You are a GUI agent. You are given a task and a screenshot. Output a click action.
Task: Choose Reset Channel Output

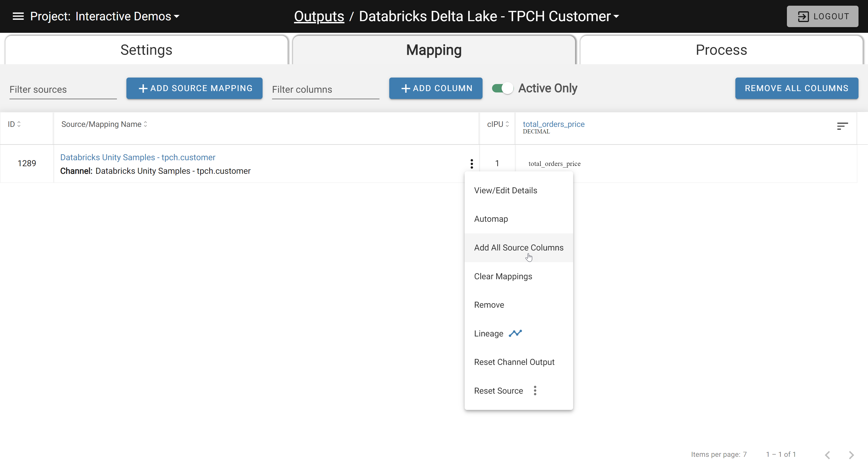click(x=519, y=362)
